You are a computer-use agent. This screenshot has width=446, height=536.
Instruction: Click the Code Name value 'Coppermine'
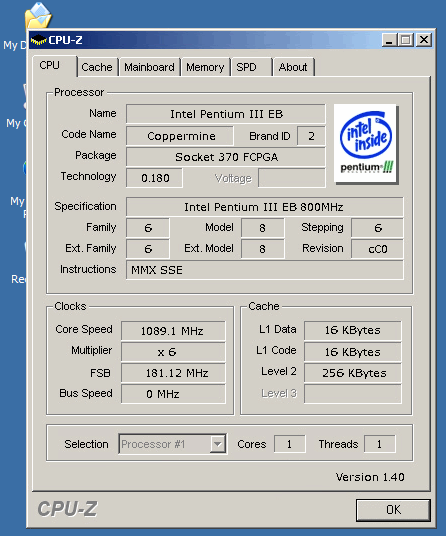[180, 136]
